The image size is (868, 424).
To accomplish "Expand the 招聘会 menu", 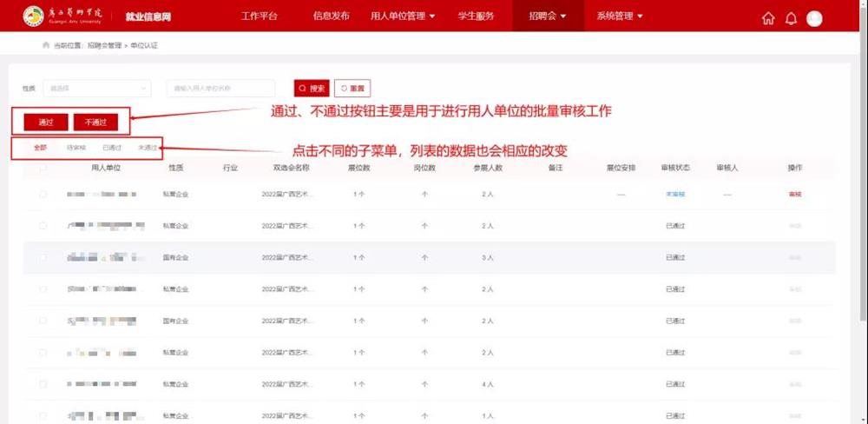I will 547,17.
